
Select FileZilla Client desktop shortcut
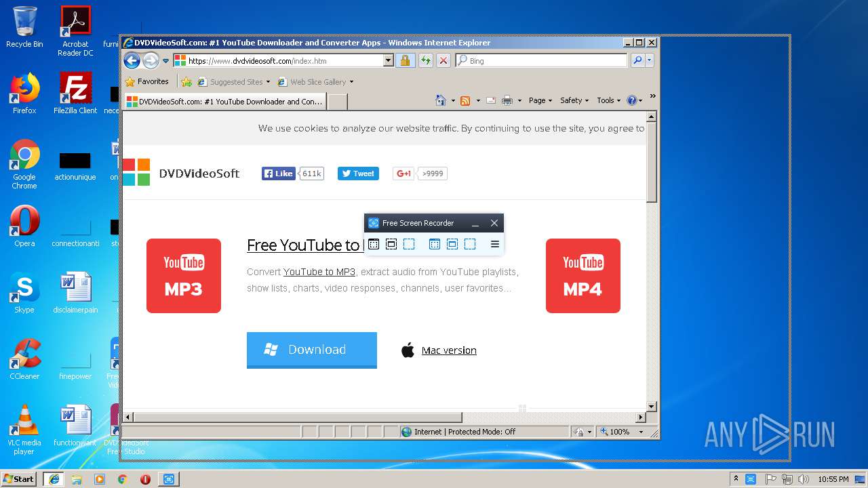click(75, 94)
